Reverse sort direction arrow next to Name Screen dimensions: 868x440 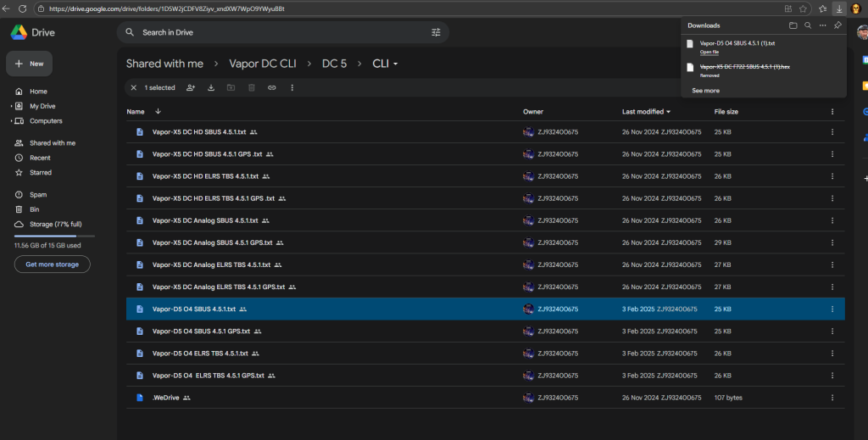click(x=158, y=111)
